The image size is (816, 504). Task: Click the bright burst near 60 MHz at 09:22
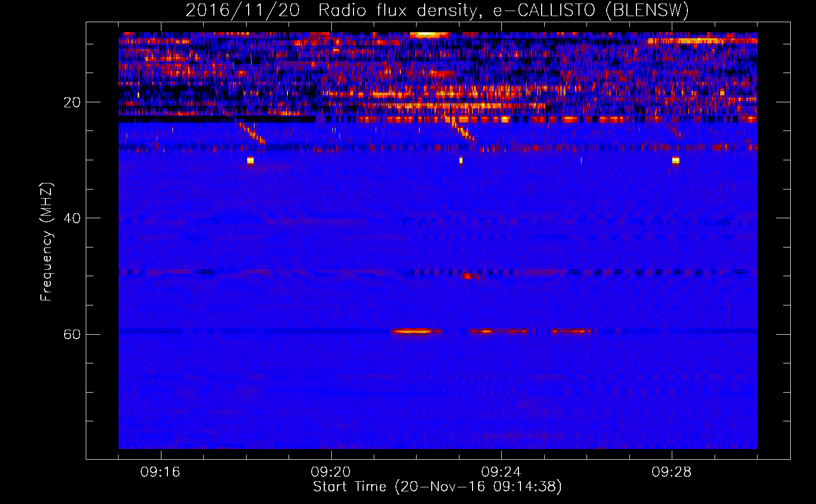tap(417, 332)
